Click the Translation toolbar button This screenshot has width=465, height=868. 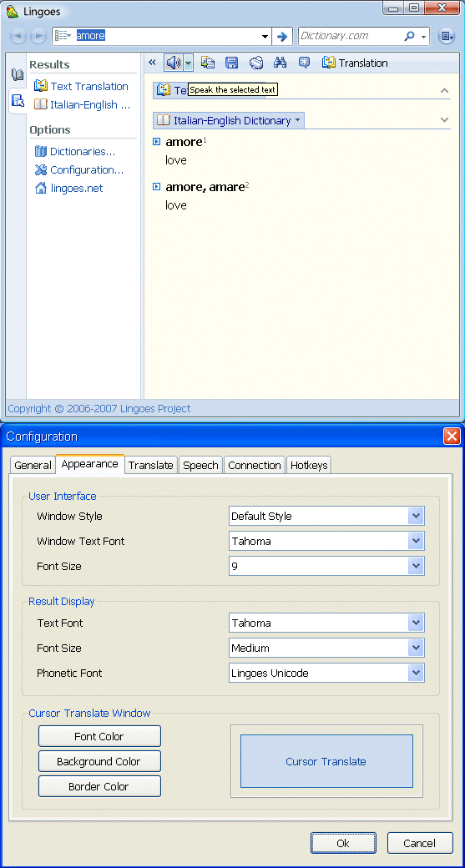[x=355, y=63]
